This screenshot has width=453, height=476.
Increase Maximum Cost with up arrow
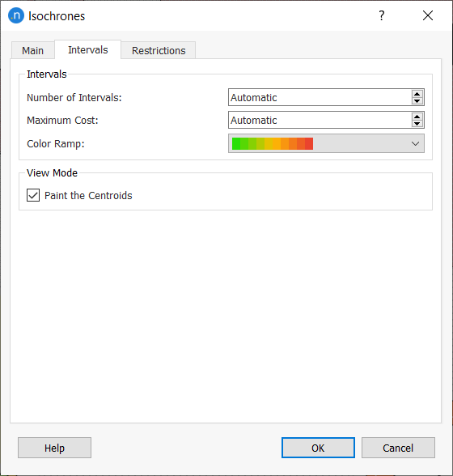pos(417,117)
